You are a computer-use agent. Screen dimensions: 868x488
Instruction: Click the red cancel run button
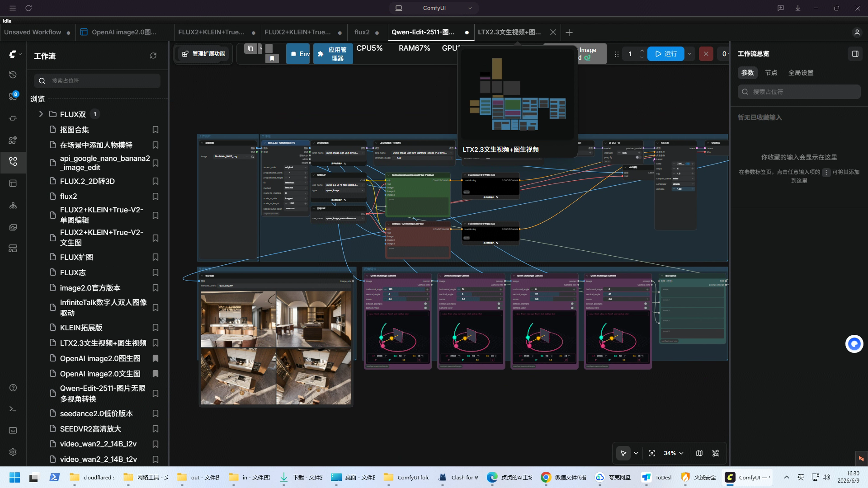[706, 54]
